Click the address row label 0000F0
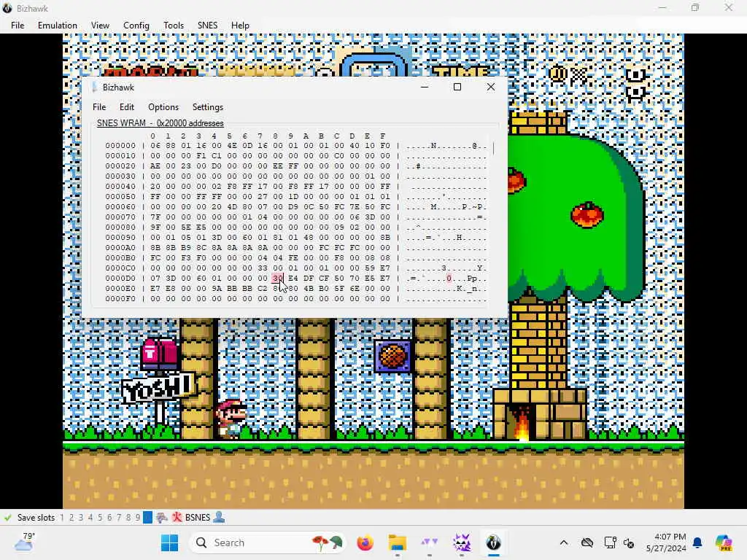This screenshot has height=560, width=747. (120, 298)
